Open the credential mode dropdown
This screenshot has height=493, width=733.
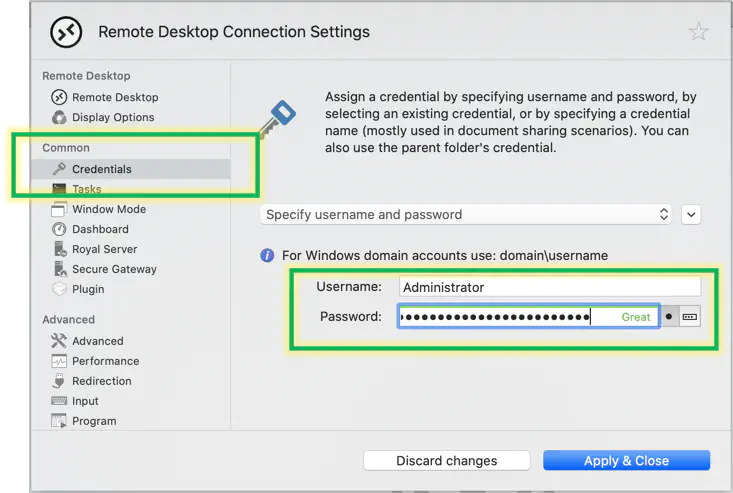point(466,214)
